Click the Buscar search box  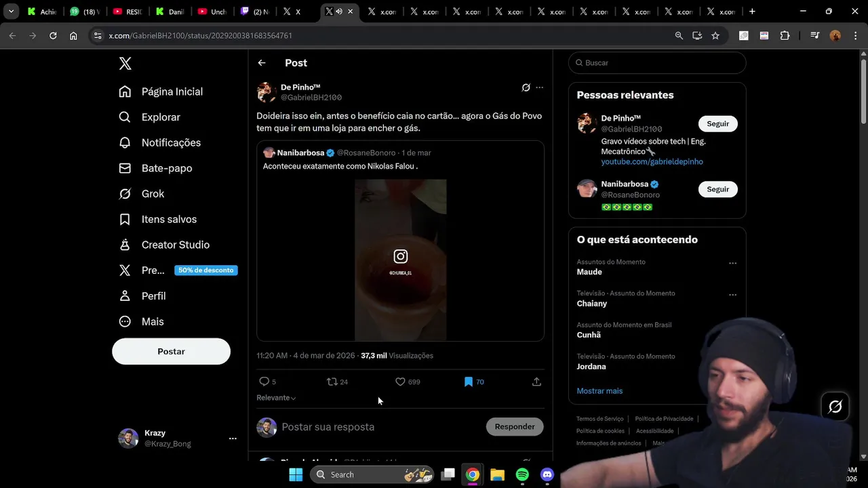[657, 63]
